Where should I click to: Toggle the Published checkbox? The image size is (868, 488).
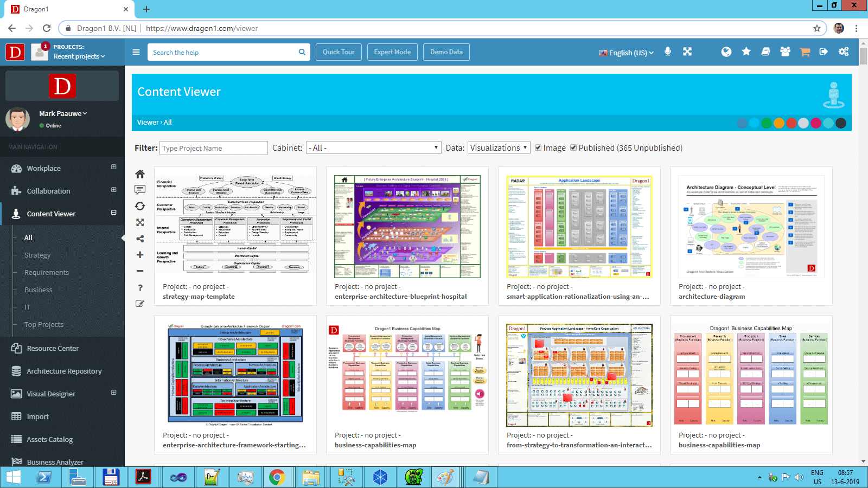[x=573, y=148]
